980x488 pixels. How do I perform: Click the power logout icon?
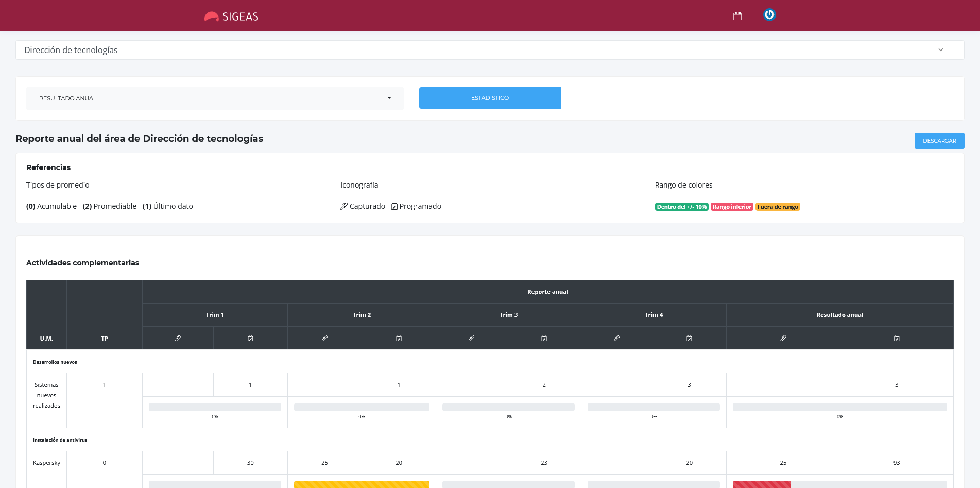click(769, 15)
